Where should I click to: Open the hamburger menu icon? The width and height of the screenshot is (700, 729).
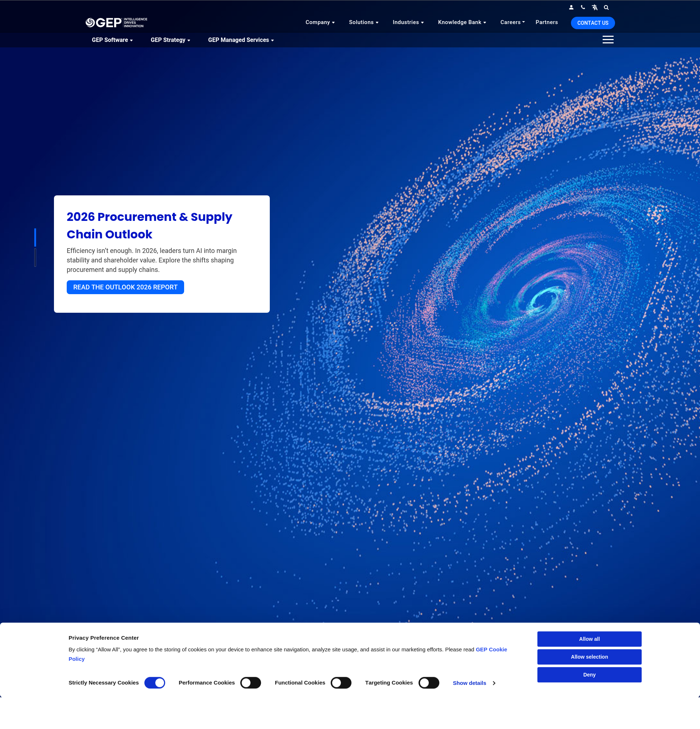pos(608,40)
